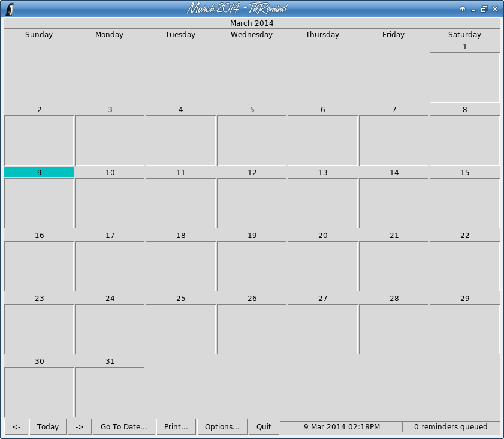Click the calendar box for March 18
504x439 pixels.
click(x=180, y=266)
